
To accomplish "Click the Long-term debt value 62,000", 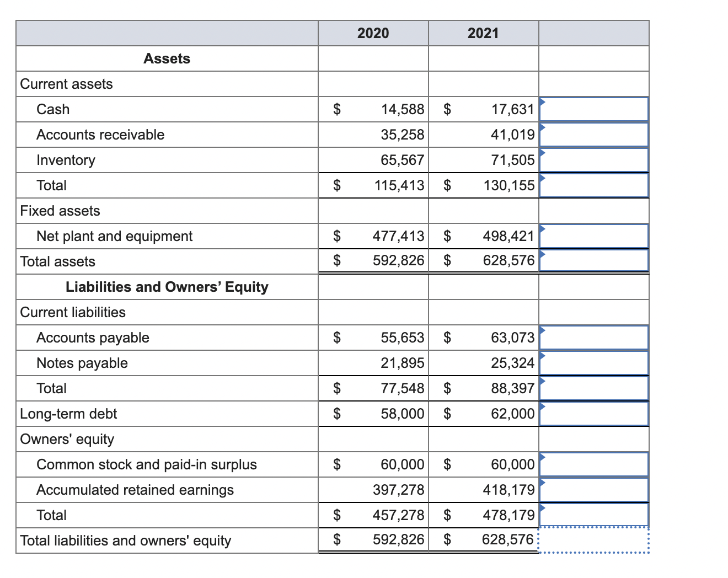I will coord(513,414).
